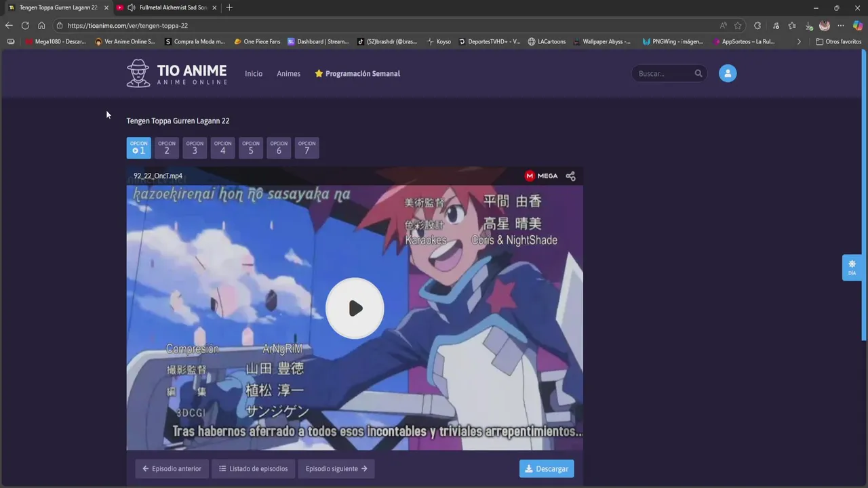This screenshot has height=488, width=868.
Task: Open AppSorteos La Ruleta bookmark
Action: point(744,41)
